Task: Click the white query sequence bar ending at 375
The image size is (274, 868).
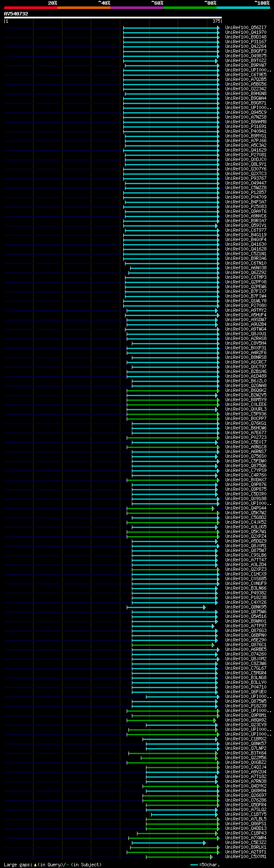Action: 113,18
